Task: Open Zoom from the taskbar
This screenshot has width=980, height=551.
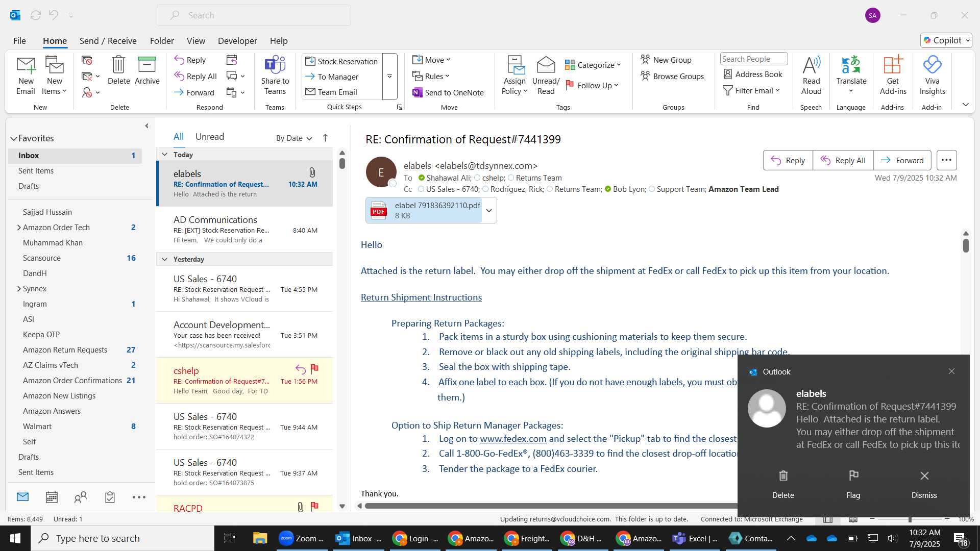Action: (302, 538)
